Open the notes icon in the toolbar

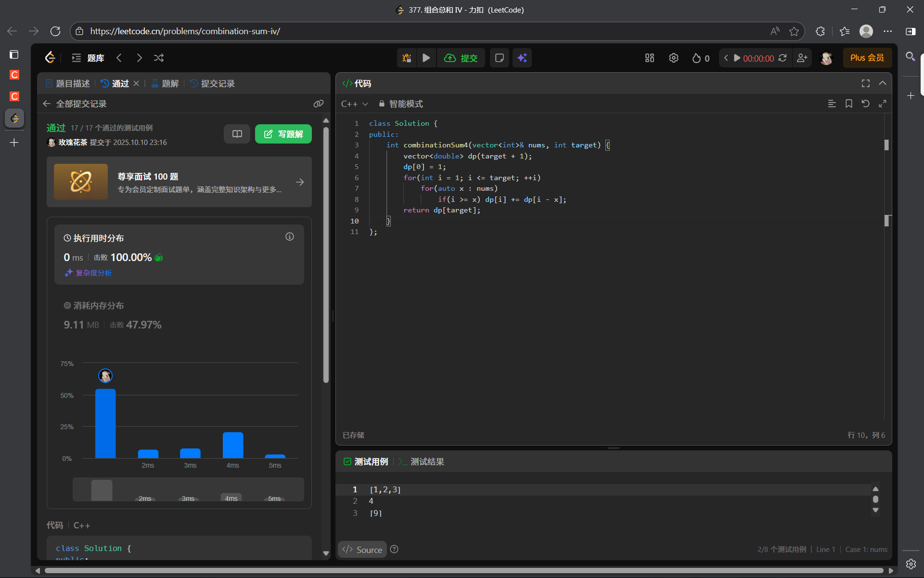(x=499, y=58)
